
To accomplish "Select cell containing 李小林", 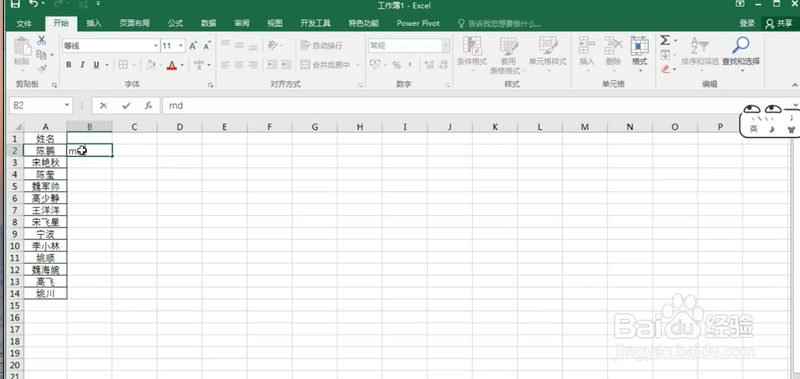I will [45, 246].
